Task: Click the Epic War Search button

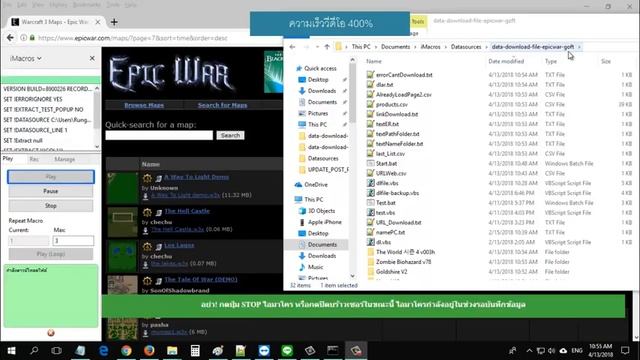Action: pyautogui.click(x=230, y=135)
